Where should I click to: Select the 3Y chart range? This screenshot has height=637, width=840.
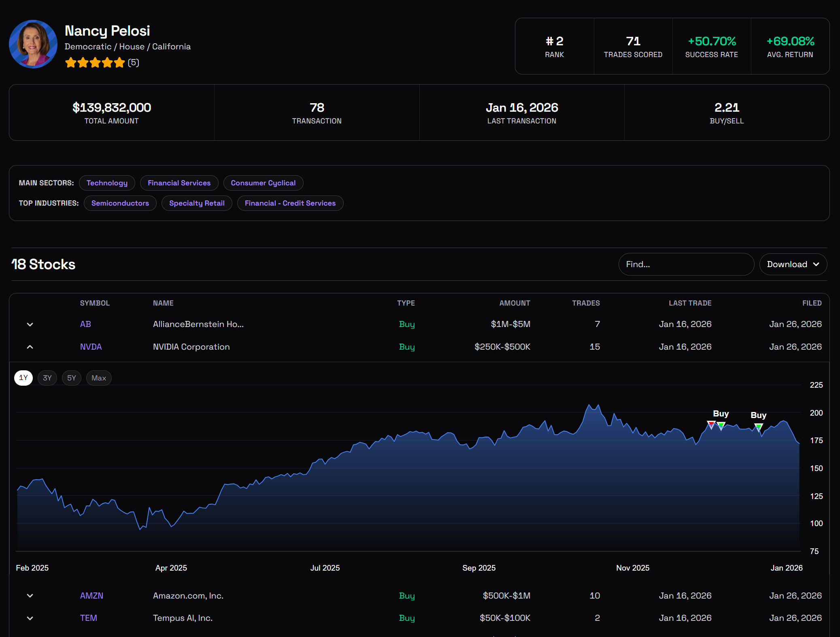pyautogui.click(x=47, y=378)
